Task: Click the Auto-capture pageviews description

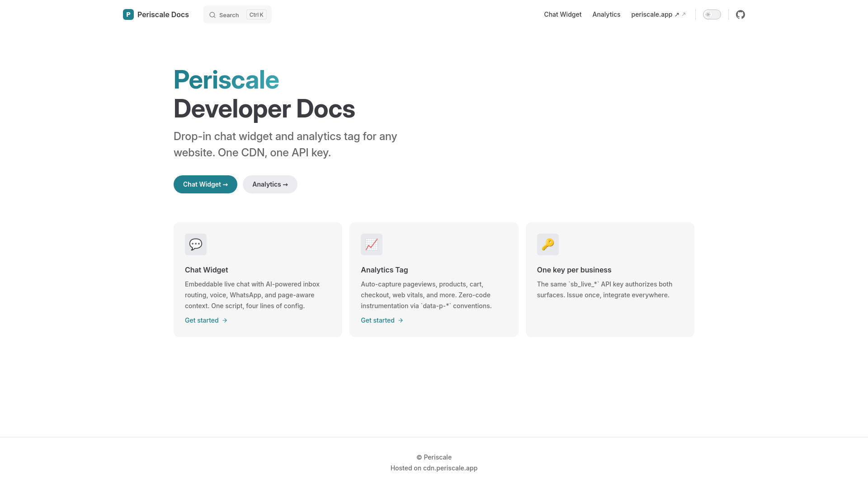Action: click(426, 295)
